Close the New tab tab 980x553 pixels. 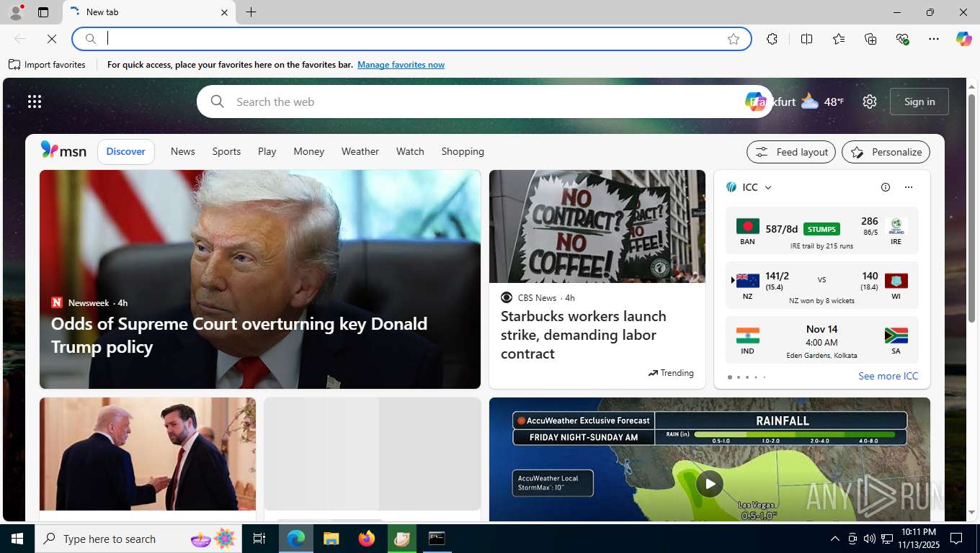(224, 12)
